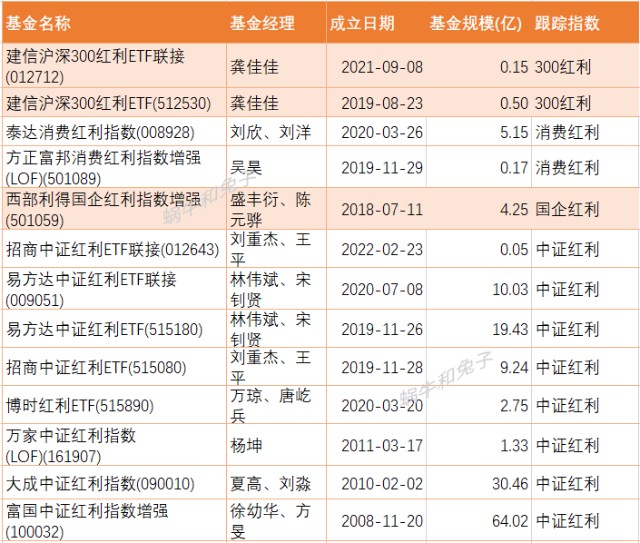Click manager cell 万琼、唐屹兵
The image size is (640, 543).
(x=276, y=405)
